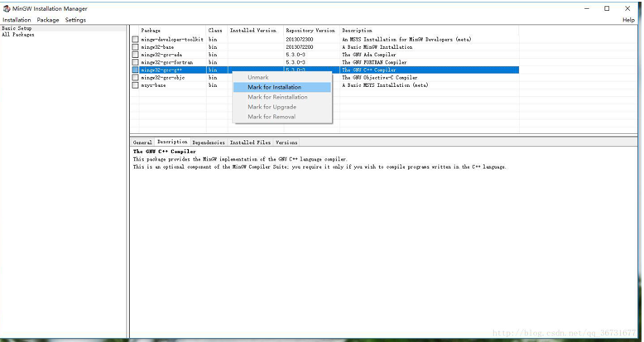Tick the msys-base checkbox
Image resolution: width=644 pixels, height=342 pixels.
(x=135, y=85)
